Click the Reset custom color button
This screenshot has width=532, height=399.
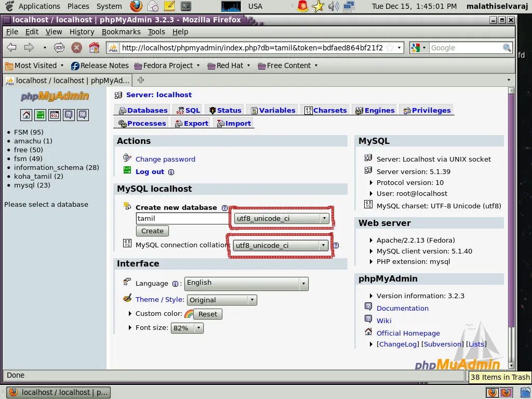click(x=208, y=314)
